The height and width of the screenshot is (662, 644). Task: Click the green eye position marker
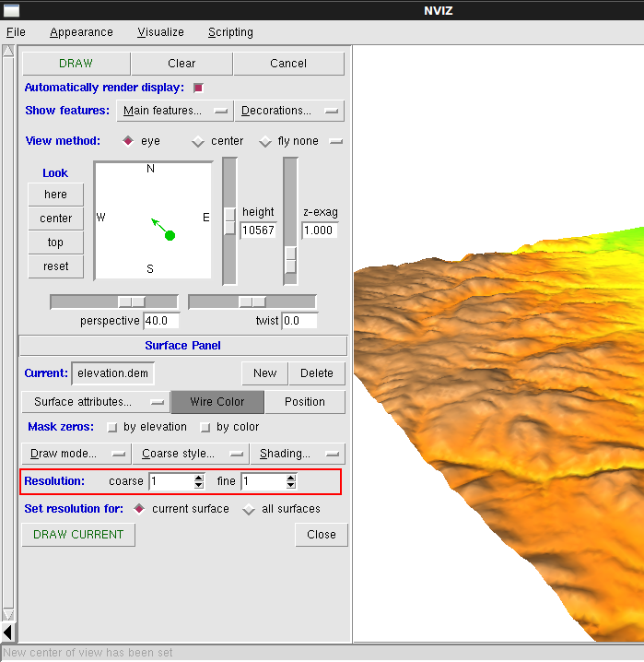point(170,235)
